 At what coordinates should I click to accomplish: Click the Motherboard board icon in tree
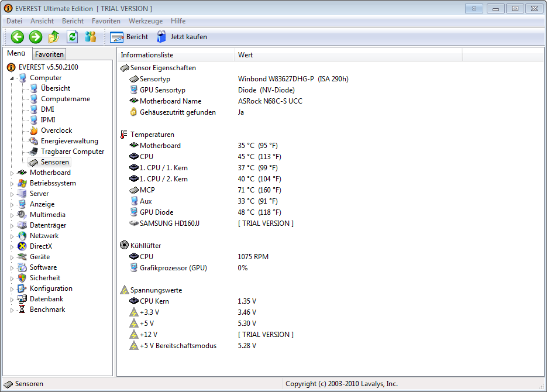tap(22, 172)
